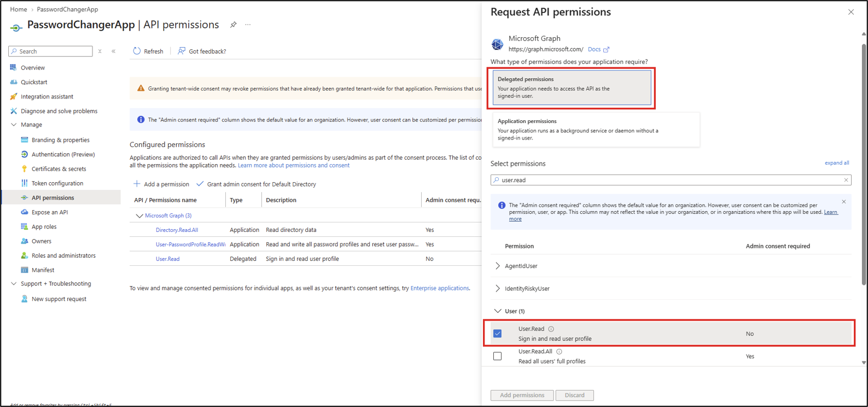Check the User.Read.All permission checkbox
Viewport: 868px width, 407px height.
[x=498, y=356]
